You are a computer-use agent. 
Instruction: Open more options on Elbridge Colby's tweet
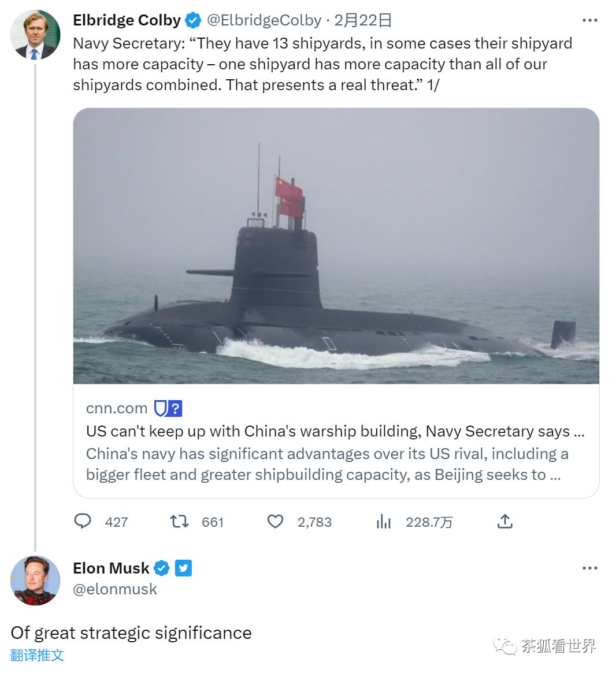coord(589,21)
